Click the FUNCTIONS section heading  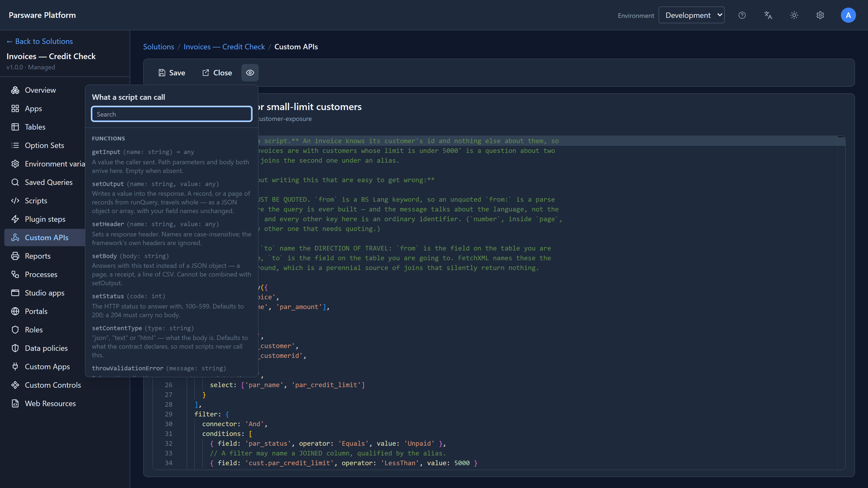point(108,139)
